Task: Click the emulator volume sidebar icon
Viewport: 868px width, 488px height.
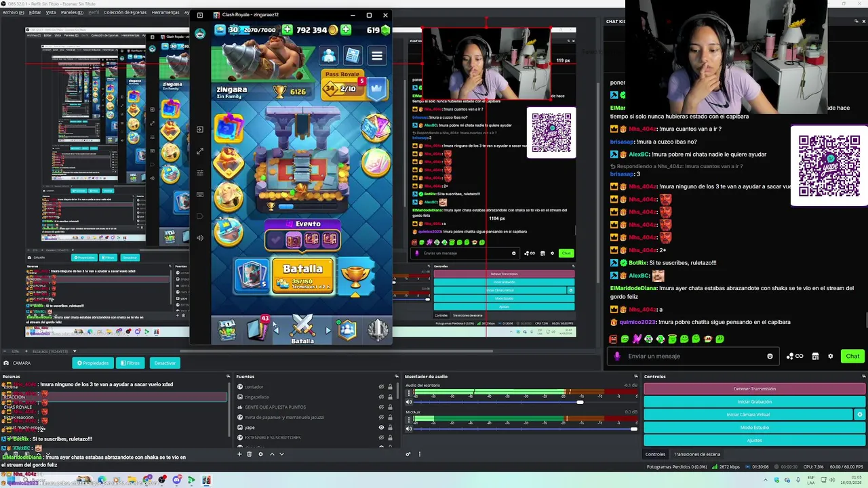Action: [199, 238]
